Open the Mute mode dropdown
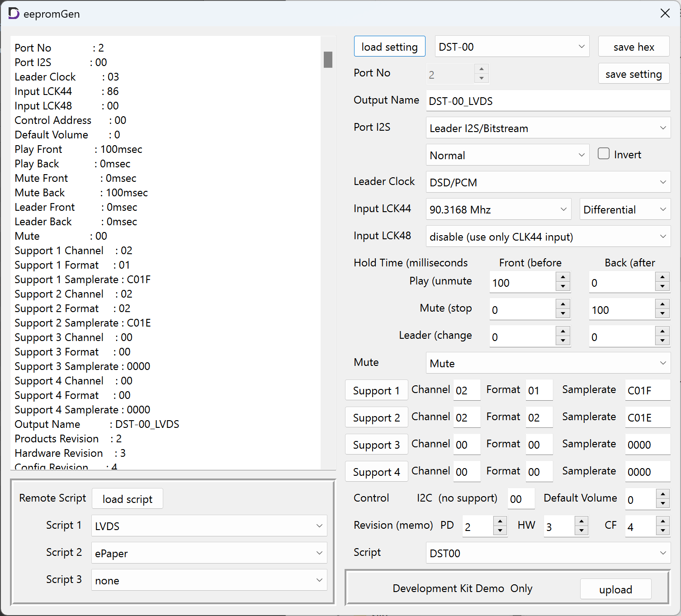The width and height of the screenshot is (681, 616). click(548, 363)
